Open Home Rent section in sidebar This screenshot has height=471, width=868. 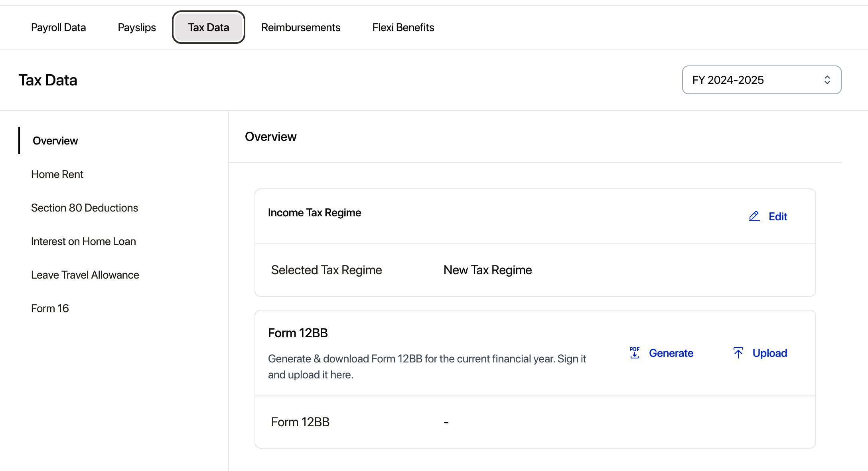pos(57,174)
